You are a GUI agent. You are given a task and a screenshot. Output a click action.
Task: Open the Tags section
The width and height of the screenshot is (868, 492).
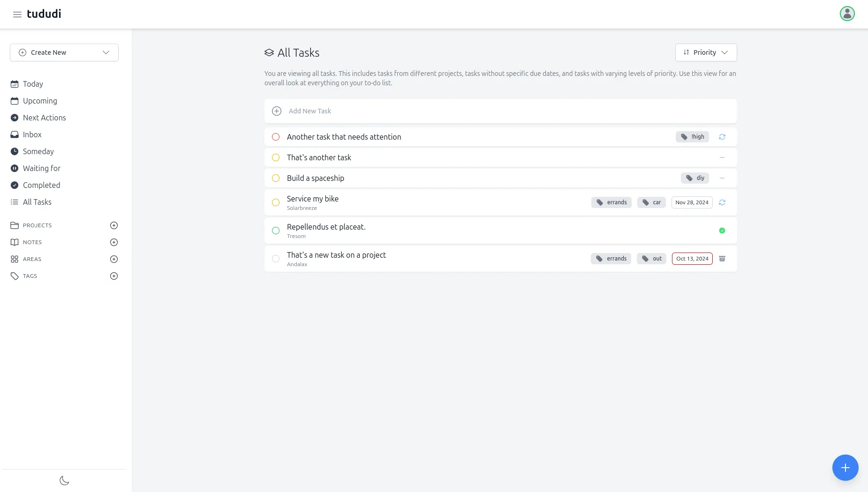(x=30, y=276)
